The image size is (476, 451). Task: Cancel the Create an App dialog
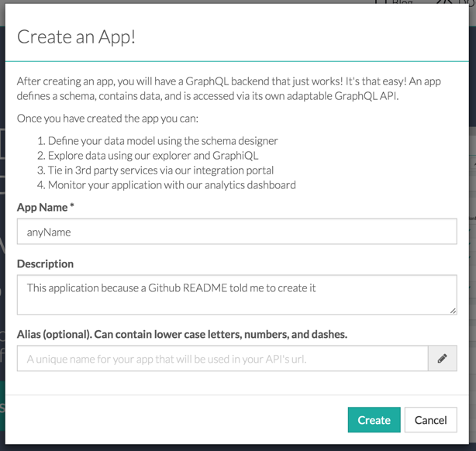[430, 420]
